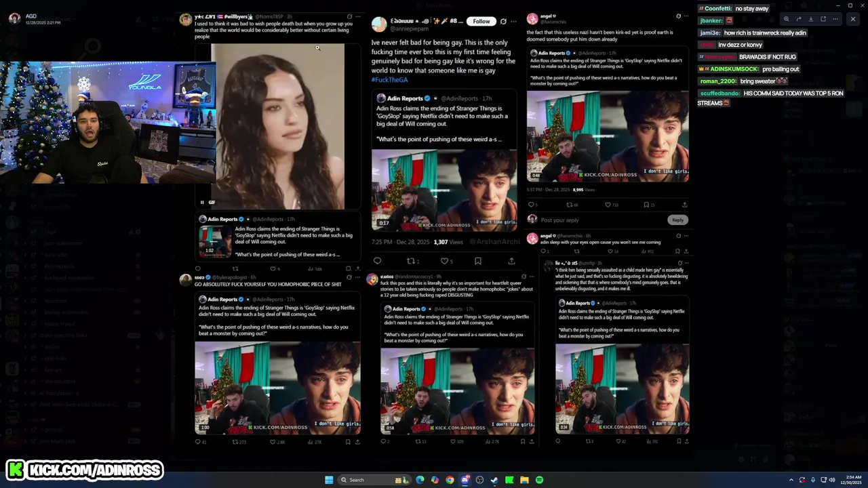
Task: Bookmark the byleirapologist tweet with 27K views
Action: tap(348, 442)
